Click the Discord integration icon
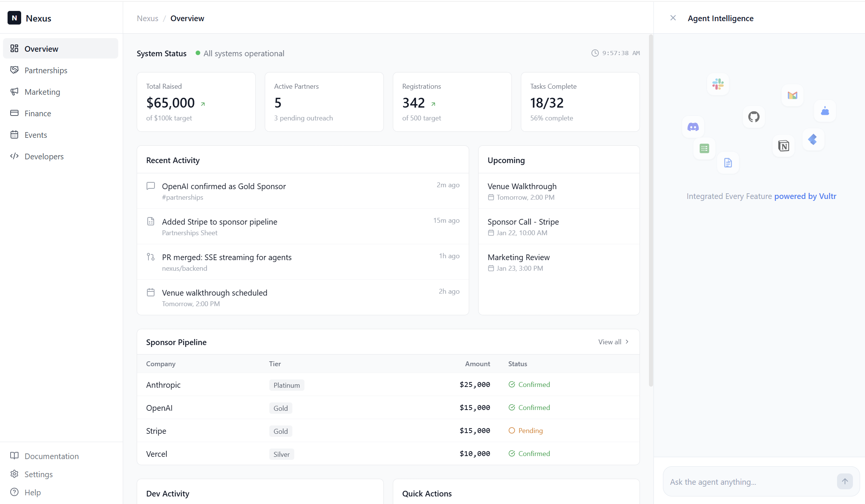This screenshot has height=504, width=865. [693, 127]
